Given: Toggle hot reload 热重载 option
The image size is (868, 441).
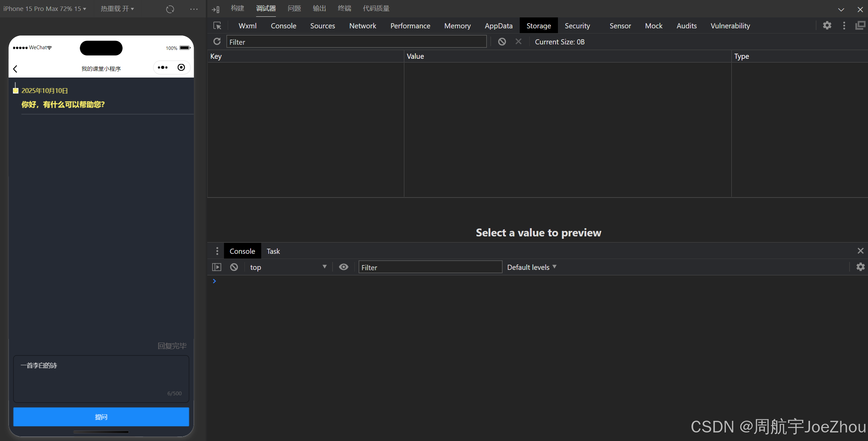Looking at the screenshot, I should click(117, 9).
